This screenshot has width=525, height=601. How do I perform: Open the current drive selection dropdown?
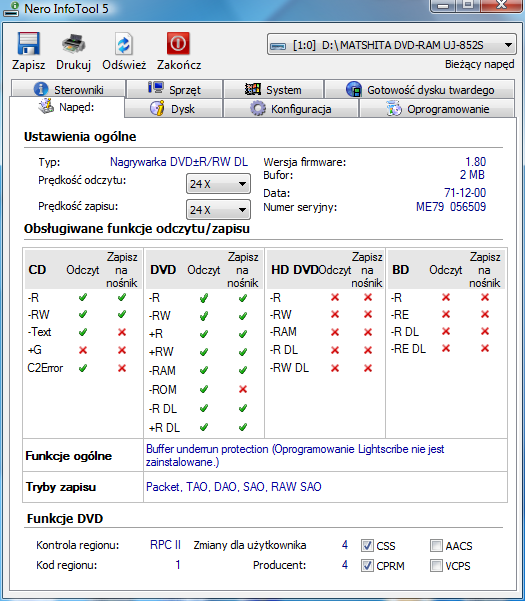pos(391,44)
